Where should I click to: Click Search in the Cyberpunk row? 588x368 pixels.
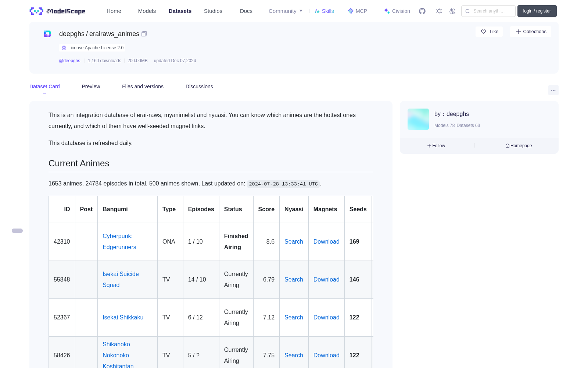point(294,241)
